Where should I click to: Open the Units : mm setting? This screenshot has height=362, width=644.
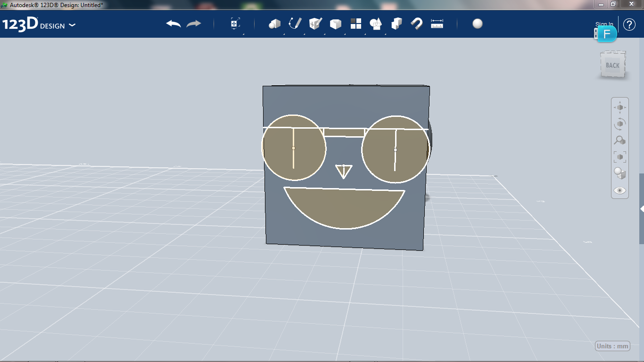(612, 346)
